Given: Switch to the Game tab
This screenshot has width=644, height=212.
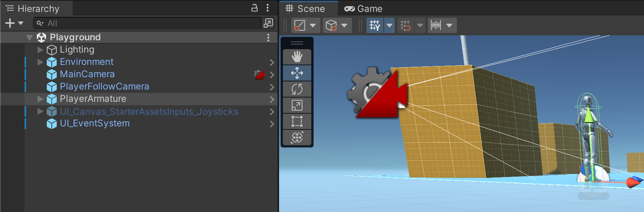Looking at the screenshot, I should 363,8.
